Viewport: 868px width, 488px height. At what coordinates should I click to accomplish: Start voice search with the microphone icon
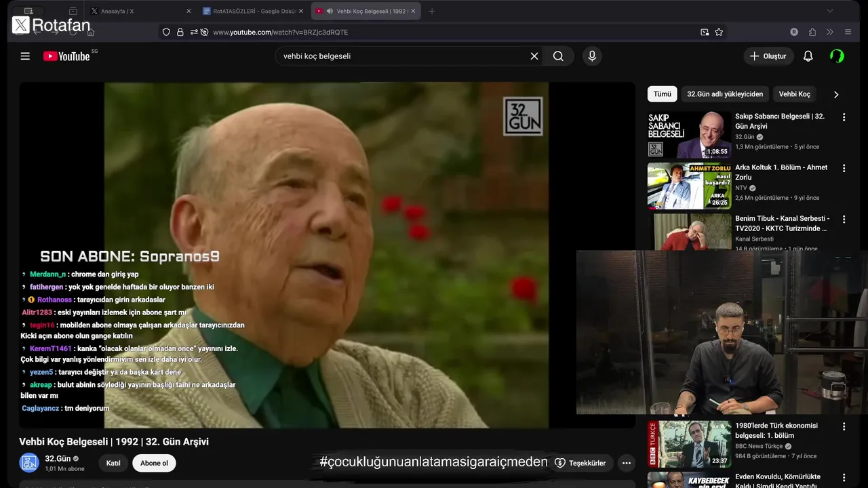point(592,56)
